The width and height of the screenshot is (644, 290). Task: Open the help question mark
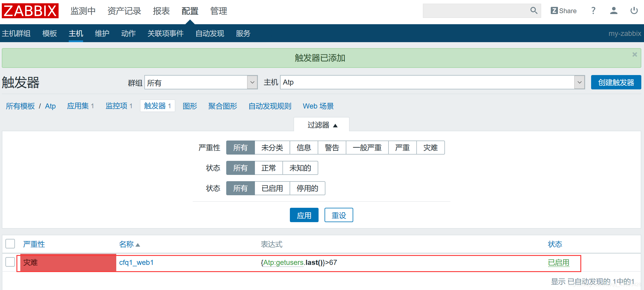(x=593, y=11)
